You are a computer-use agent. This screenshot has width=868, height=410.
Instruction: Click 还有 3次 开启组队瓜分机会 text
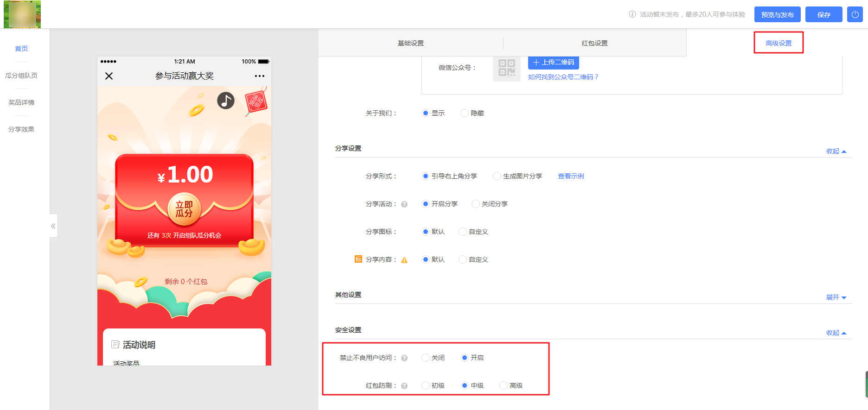point(184,235)
